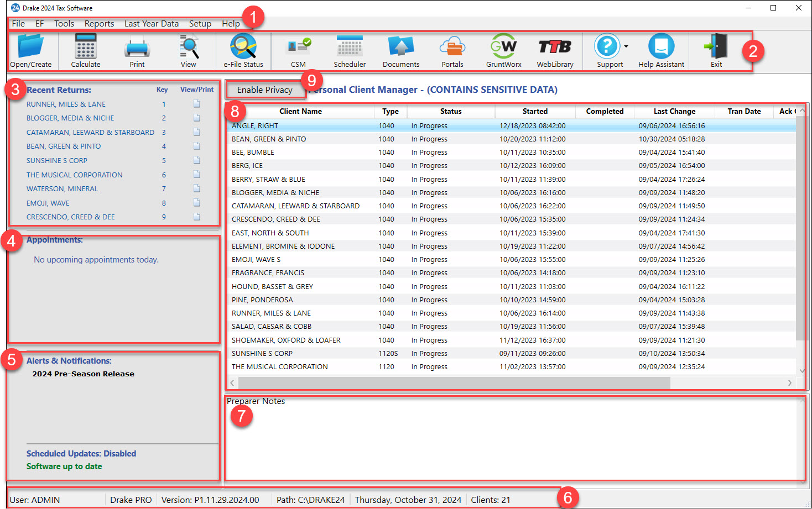Open the 2024 Pre-Season Release notification
The width and height of the screenshot is (812, 509).
click(x=83, y=374)
